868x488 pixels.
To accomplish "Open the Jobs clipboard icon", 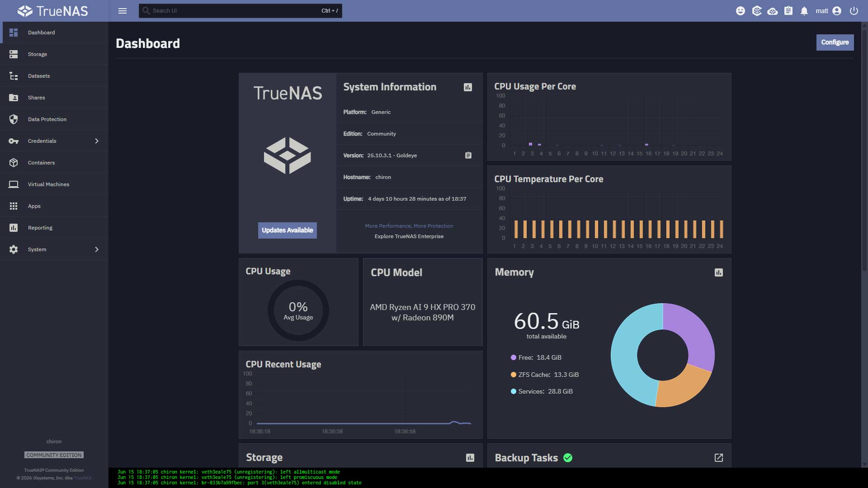I will point(788,11).
